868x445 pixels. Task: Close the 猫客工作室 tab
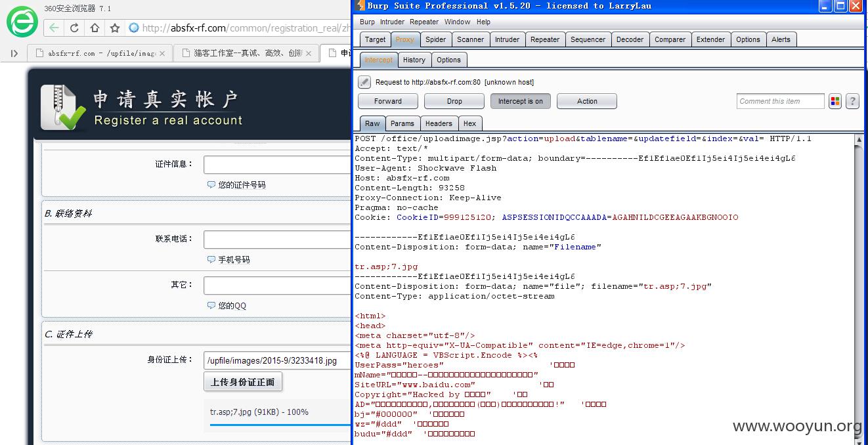pos(309,53)
